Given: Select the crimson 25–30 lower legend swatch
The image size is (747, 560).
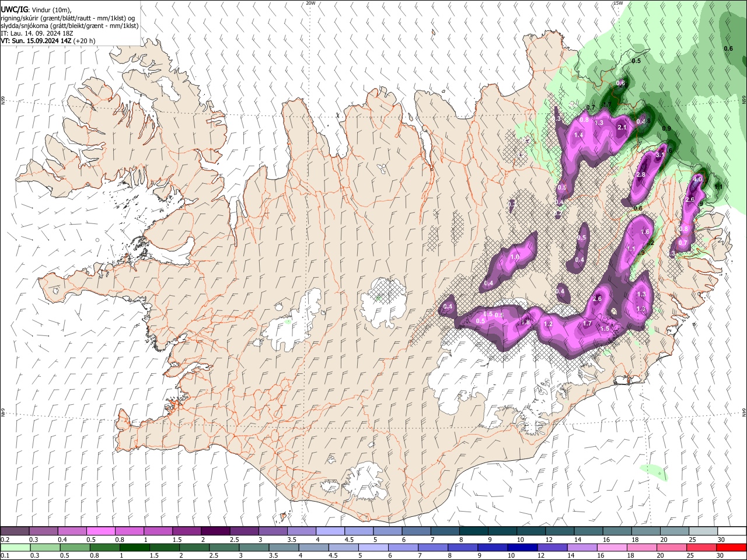Looking at the screenshot, I should [701, 547].
